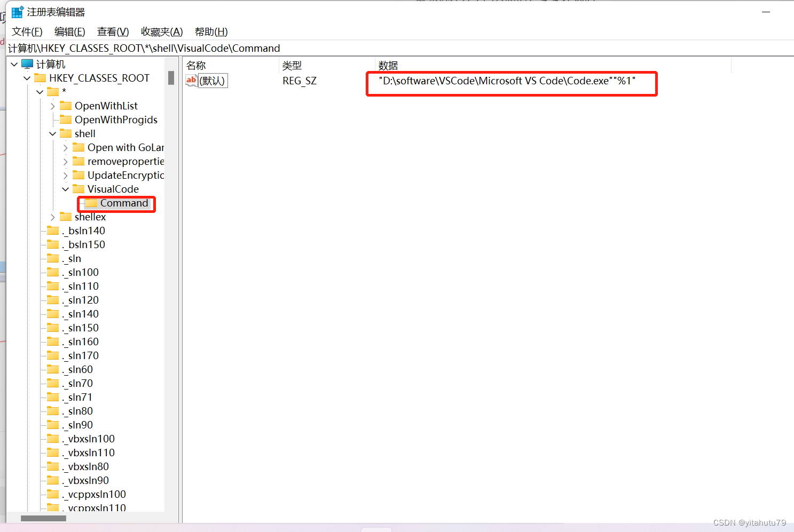Image resolution: width=794 pixels, height=532 pixels.
Task: Click the tree pane vertical scrollbar thumb
Action: tap(171, 78)
